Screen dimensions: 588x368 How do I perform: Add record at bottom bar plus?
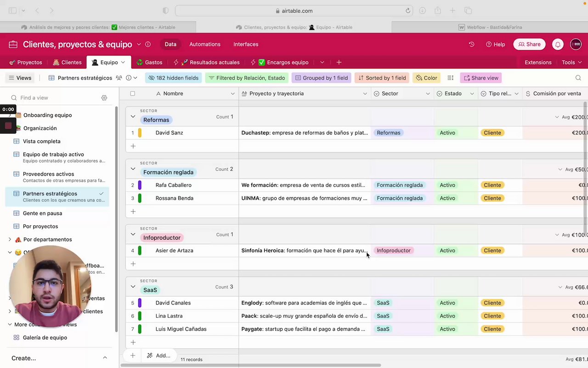132,355
